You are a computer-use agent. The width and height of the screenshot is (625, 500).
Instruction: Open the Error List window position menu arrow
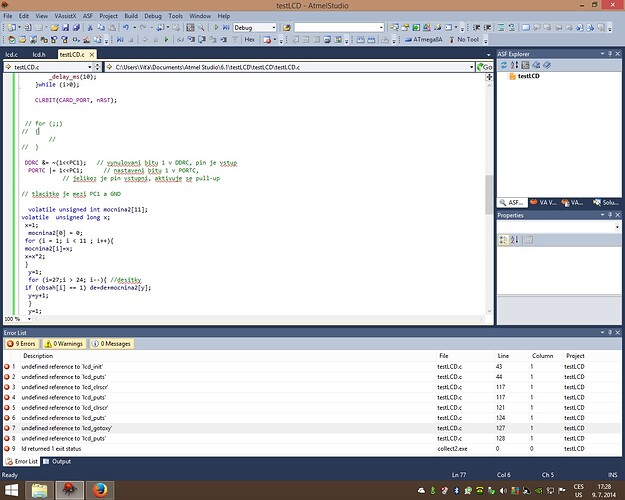click(602, 332)
